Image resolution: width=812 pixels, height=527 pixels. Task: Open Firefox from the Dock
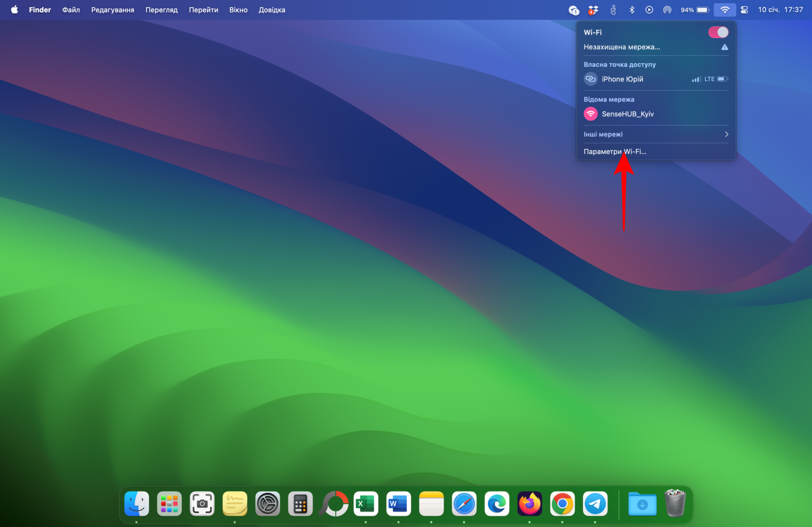click(x=529, y=504)
